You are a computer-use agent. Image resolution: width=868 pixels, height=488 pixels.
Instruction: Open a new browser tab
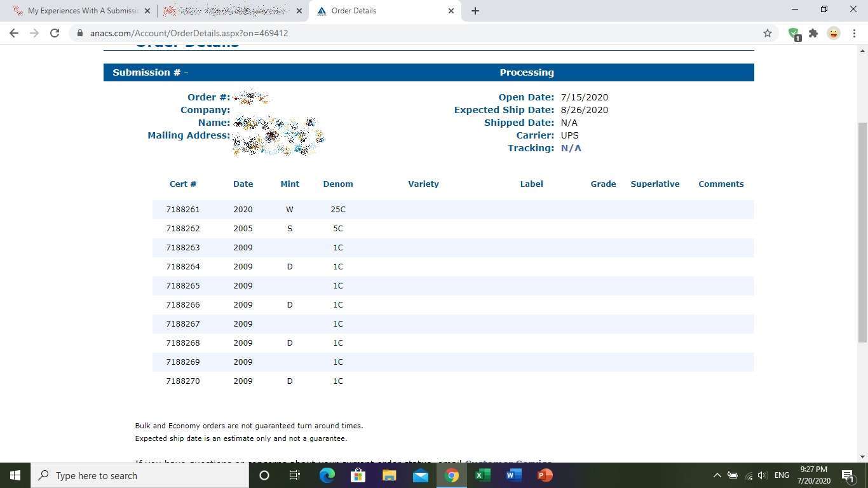click(475, 11)
